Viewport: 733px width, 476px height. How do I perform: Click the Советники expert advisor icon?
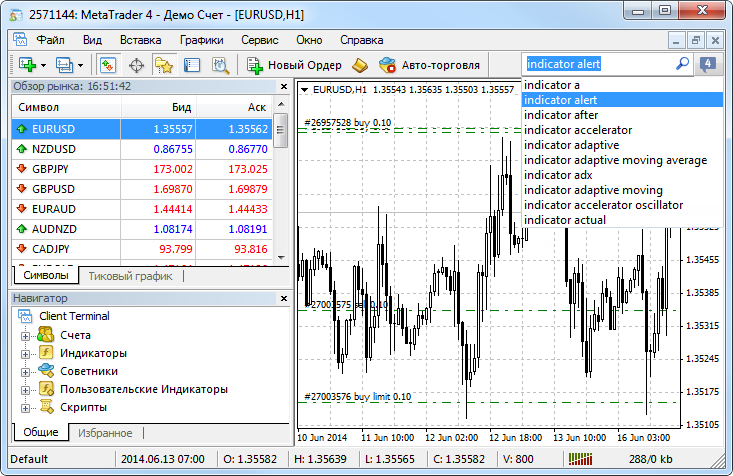pos(46,370)
